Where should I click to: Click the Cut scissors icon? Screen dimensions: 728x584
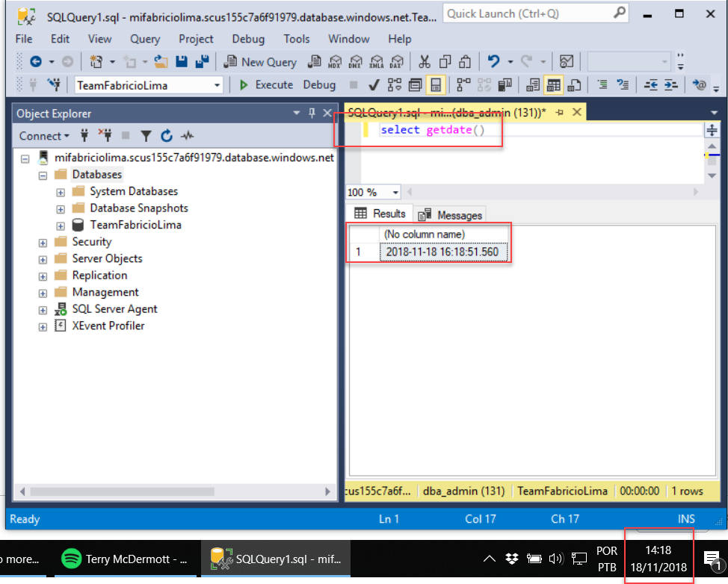[424, 62]
